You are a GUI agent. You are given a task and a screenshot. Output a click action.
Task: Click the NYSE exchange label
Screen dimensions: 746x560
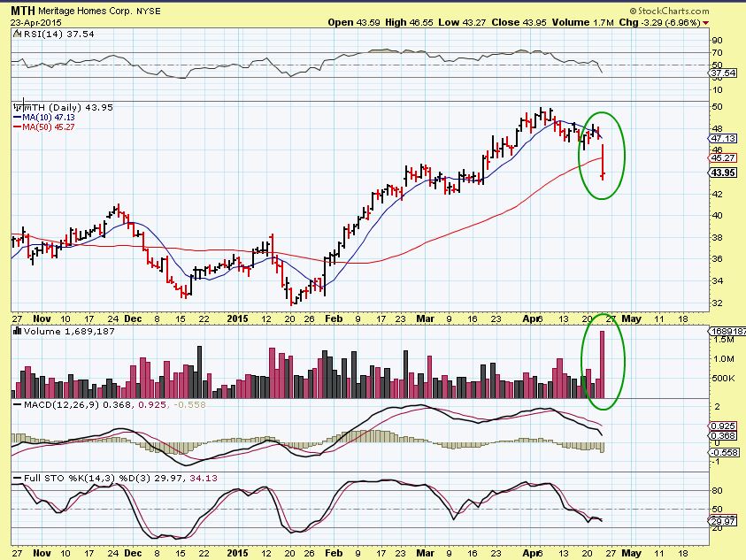[149, 11]
